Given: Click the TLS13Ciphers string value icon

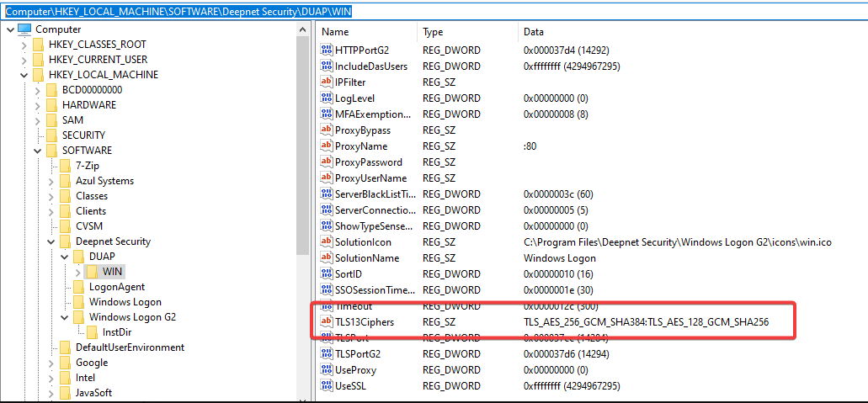Looking at the screenshot, I should [x=327, y=322].
